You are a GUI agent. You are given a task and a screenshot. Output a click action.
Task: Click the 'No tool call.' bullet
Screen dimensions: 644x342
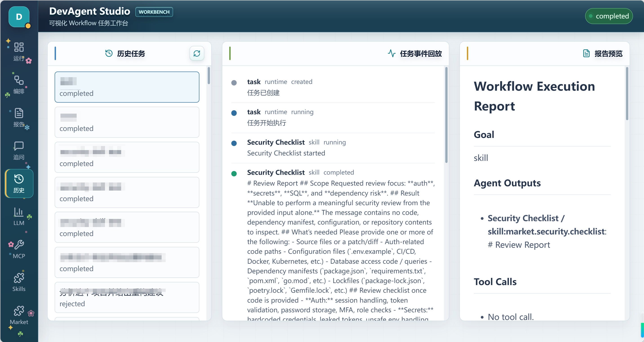click(510, 317)
